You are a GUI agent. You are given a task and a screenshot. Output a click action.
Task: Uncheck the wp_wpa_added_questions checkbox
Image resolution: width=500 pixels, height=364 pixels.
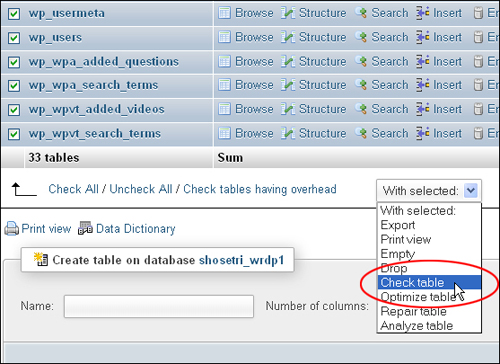(x=14, y=62)
